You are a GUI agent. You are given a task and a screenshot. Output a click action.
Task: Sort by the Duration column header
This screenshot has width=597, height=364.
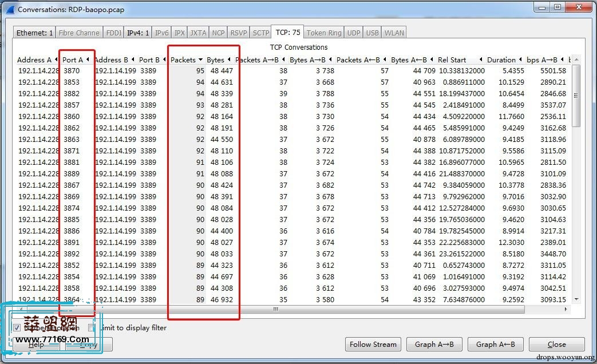click(501, 60)
